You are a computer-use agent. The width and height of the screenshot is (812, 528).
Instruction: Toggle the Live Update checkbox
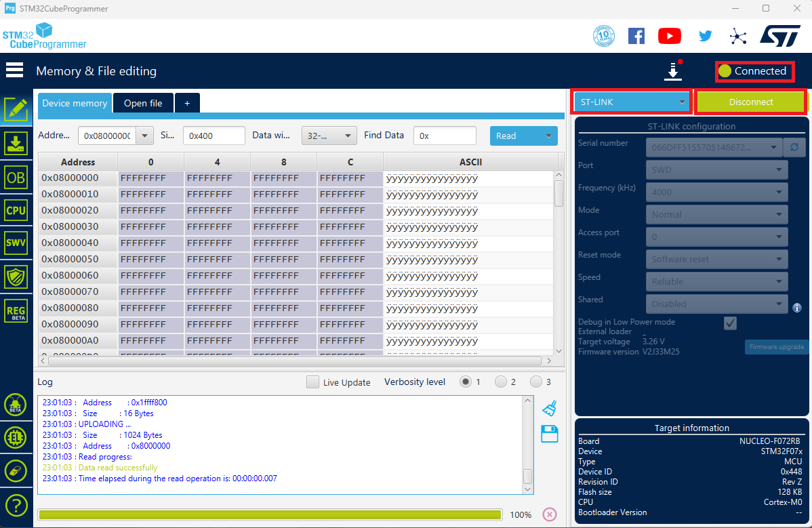pyautogui.click(x=312, y=382)
